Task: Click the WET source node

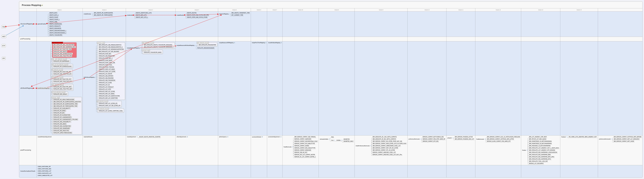Action: (4, 36)
